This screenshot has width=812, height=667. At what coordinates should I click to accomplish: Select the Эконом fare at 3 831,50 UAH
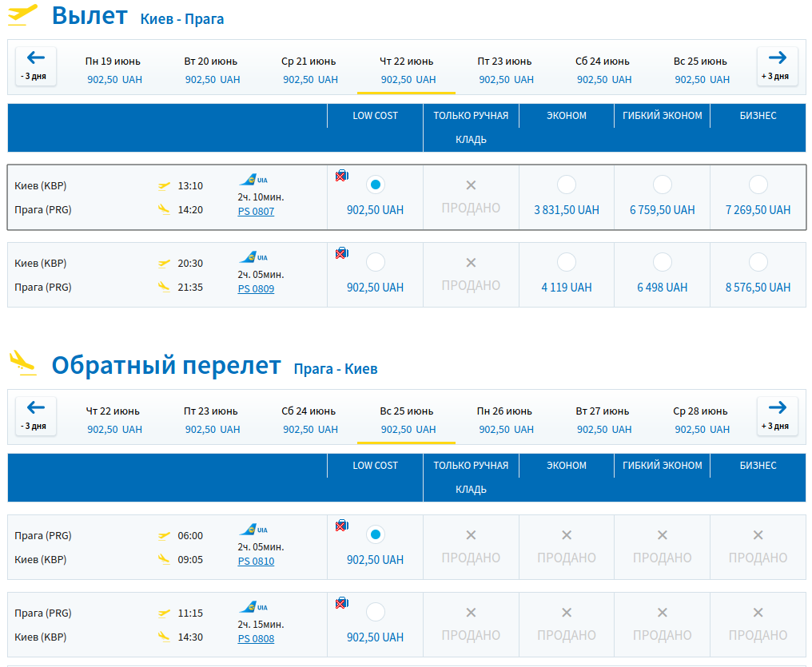coord(566,185)
